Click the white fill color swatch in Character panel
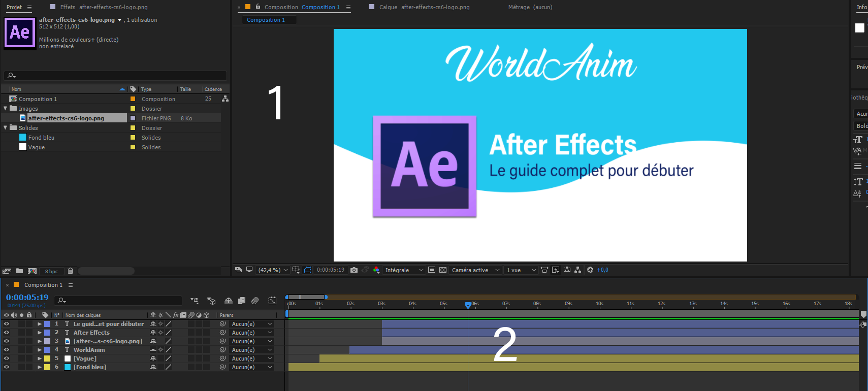 859,28
